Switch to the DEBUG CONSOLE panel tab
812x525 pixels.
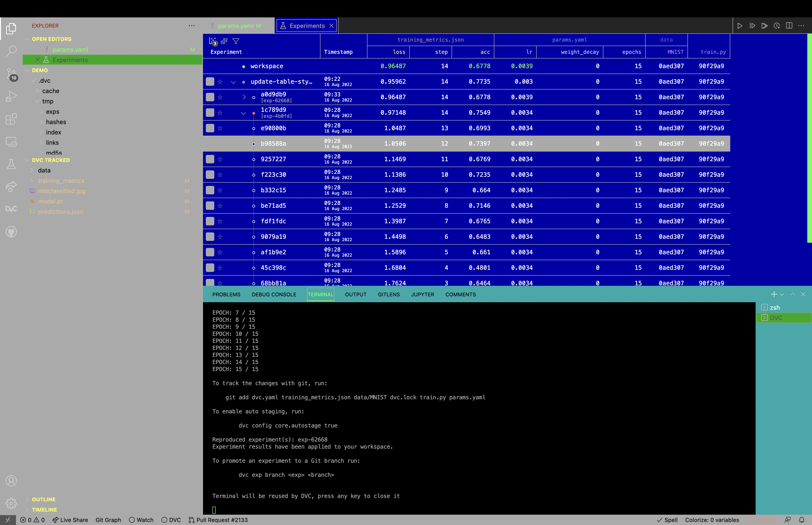point(274,294)
